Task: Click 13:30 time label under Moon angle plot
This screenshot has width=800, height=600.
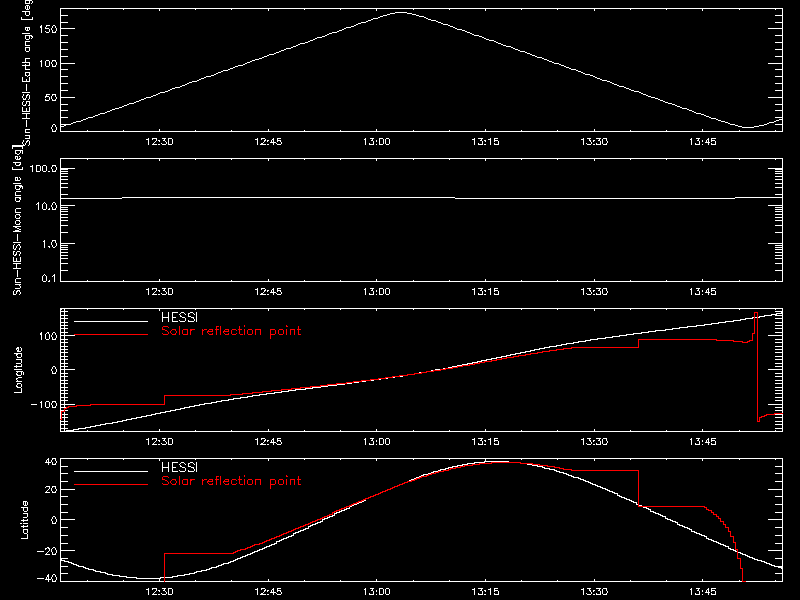Action: click(594, 292)
